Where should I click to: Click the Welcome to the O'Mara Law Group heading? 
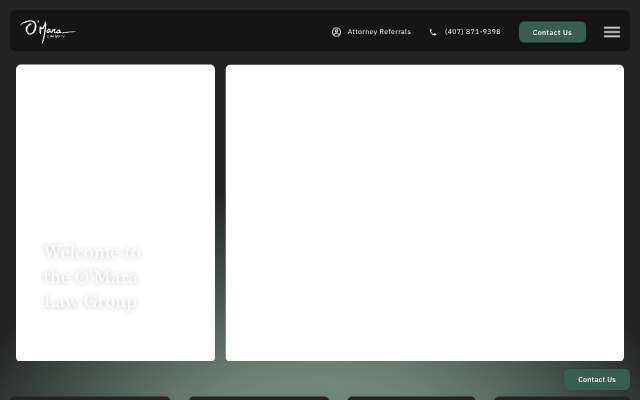92,277
